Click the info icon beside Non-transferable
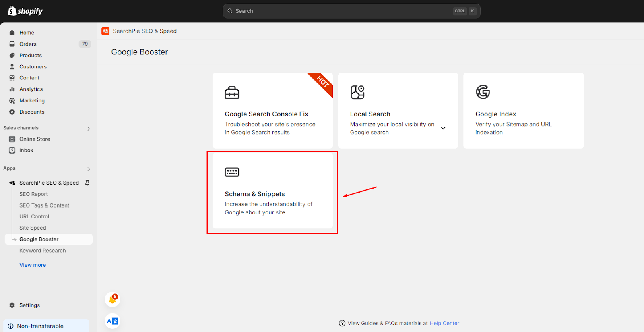Viewport: 644px width, 332px height. 10,326
